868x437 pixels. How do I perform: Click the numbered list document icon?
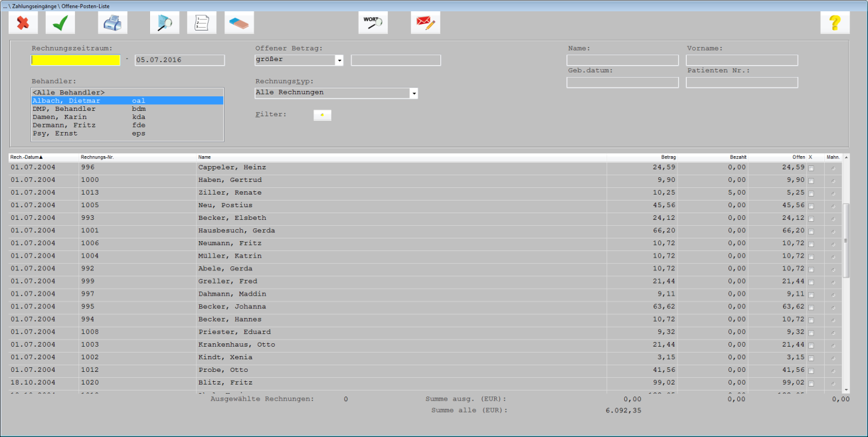(202, 23)
